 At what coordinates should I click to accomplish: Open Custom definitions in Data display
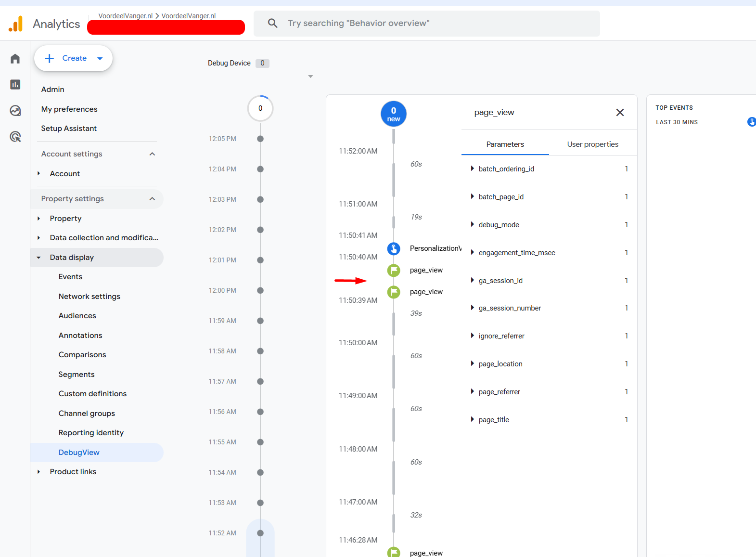(x=92, y=394)
